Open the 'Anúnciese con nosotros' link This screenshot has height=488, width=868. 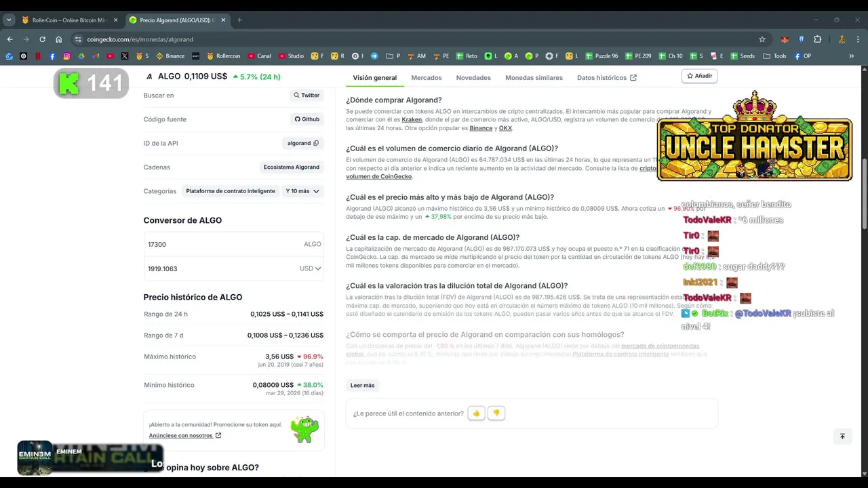click(184, 435)
